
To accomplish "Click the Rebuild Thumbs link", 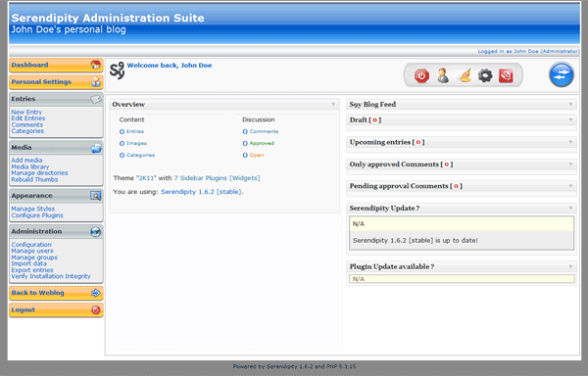I will [34, 180].
